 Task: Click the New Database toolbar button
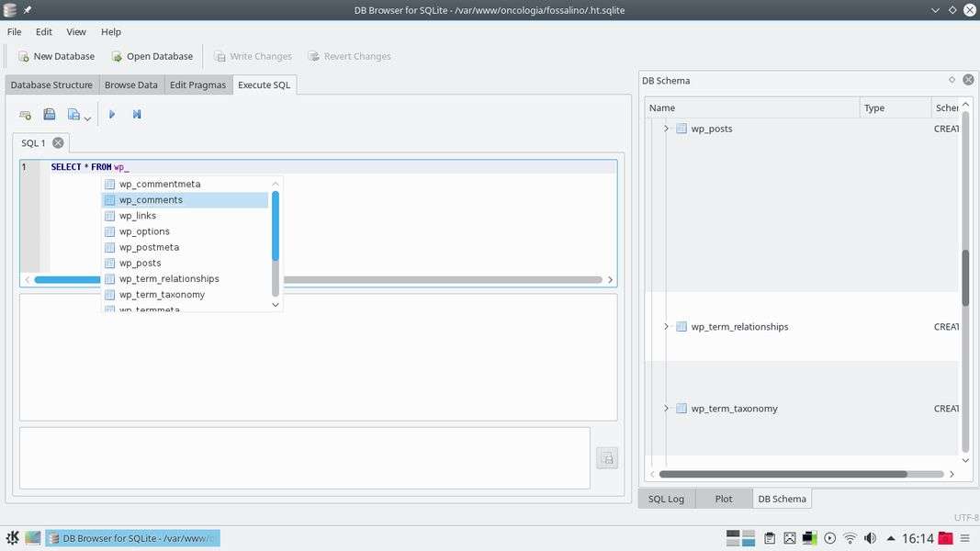tap(56, 56)
